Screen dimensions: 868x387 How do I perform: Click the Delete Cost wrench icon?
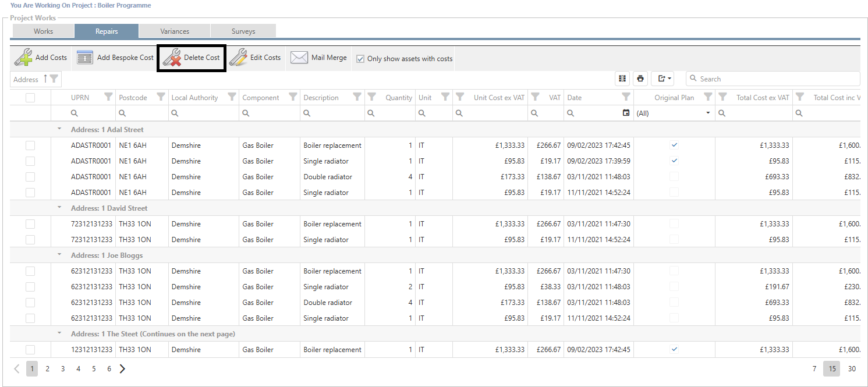(172, 58)
